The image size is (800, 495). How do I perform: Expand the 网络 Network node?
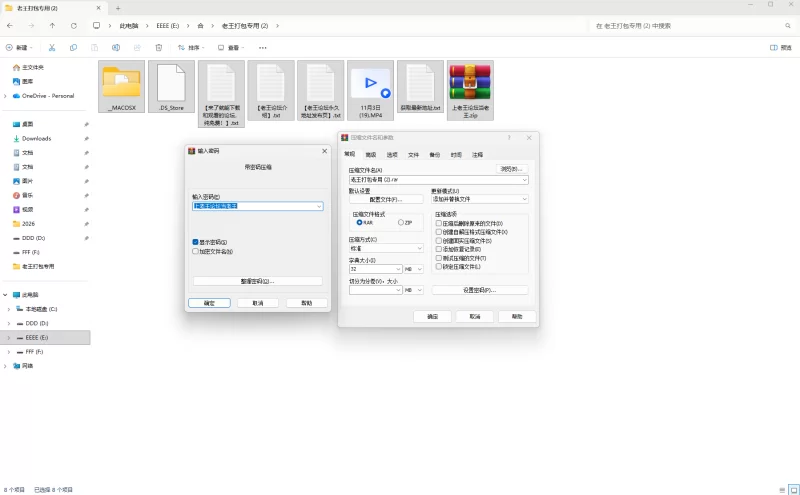[5, 366]
